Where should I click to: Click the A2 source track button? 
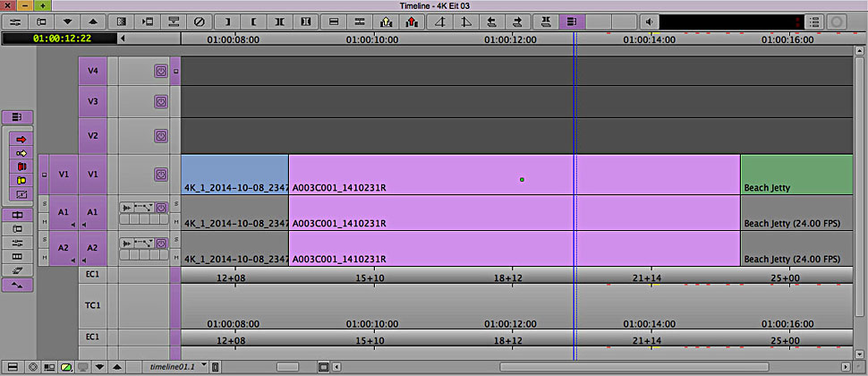64,249
